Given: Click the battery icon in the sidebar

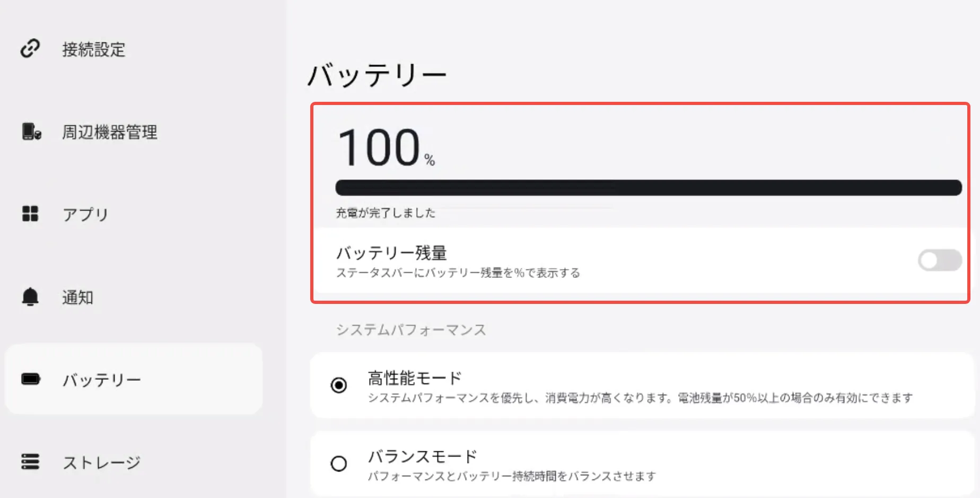Looking at the screenshot, I should [31, 379].
